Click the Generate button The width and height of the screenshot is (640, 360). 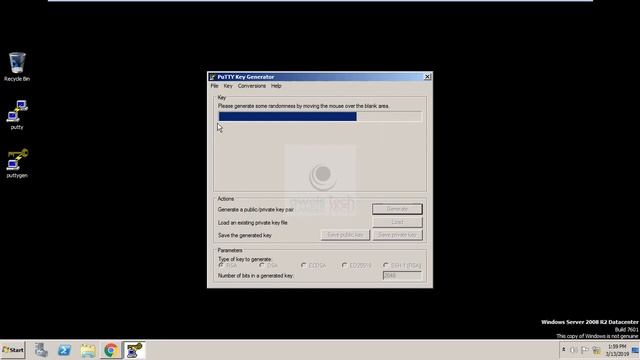pos(397,209)
